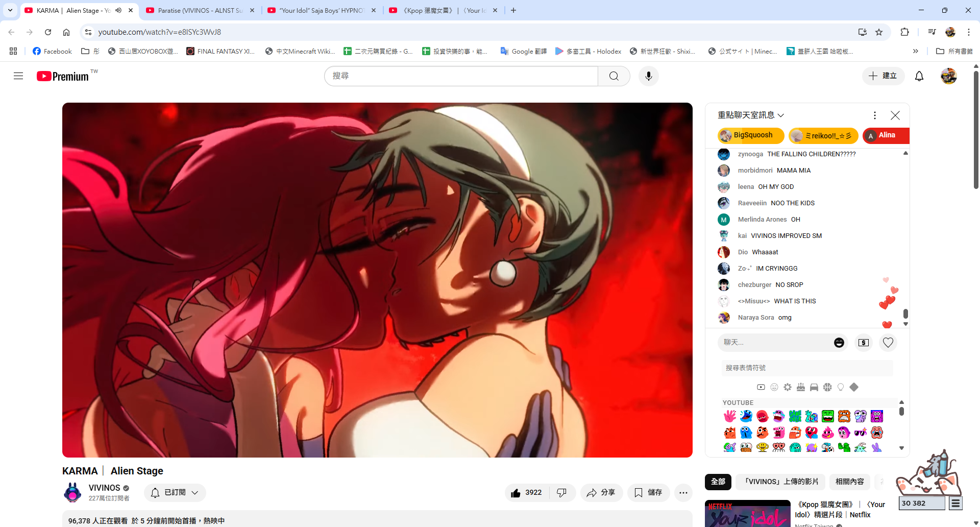The width and height of the screenshot is (980, 527).
Task: Select lightbulb objects emoji category
Action: [840, 387]
